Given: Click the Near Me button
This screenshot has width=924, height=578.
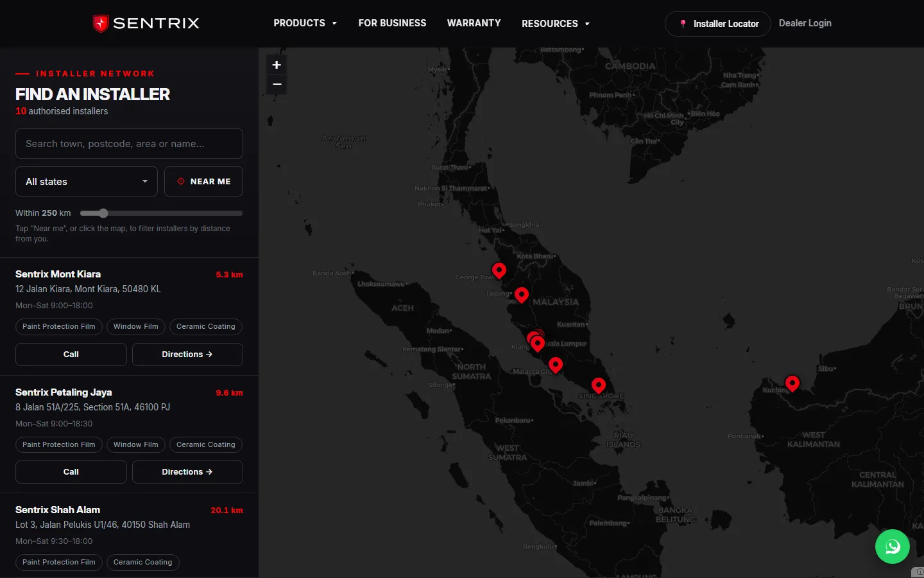Looking at the screenshot, I should coord(203,182).
